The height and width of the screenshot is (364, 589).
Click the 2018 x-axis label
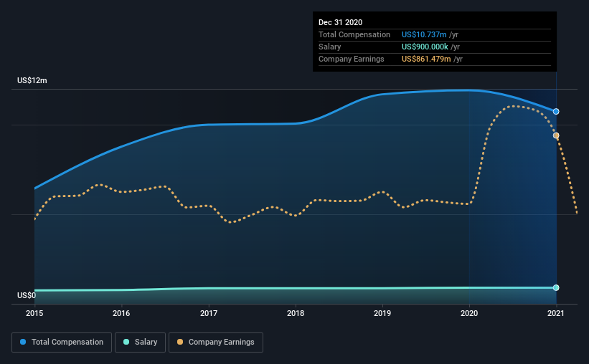click(x=296, y=313)
